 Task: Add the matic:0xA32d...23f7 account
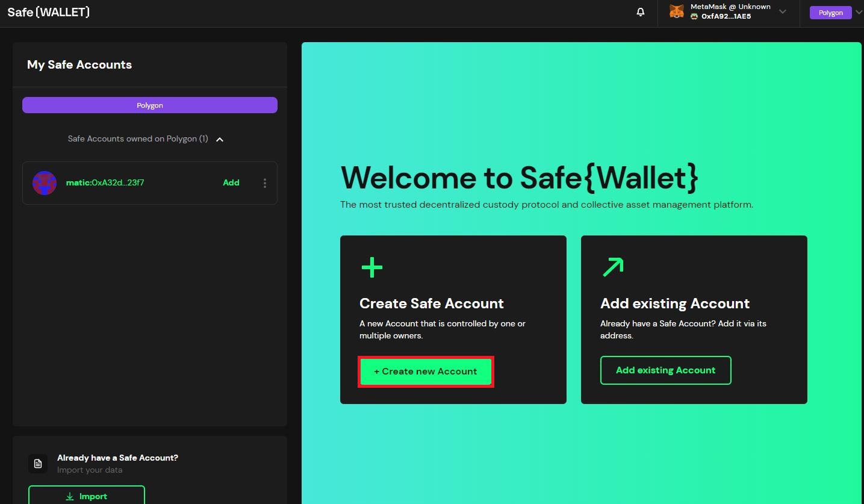[231, 182]
